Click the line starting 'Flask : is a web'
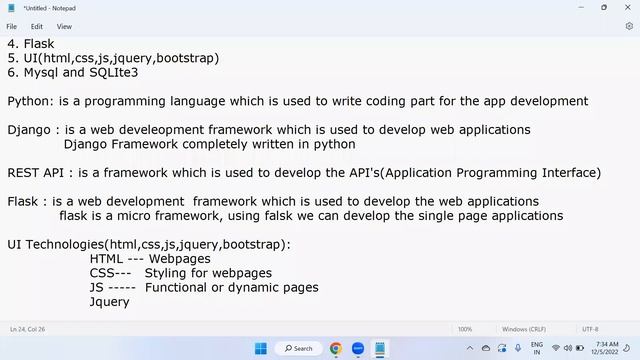 click(273, 202)
